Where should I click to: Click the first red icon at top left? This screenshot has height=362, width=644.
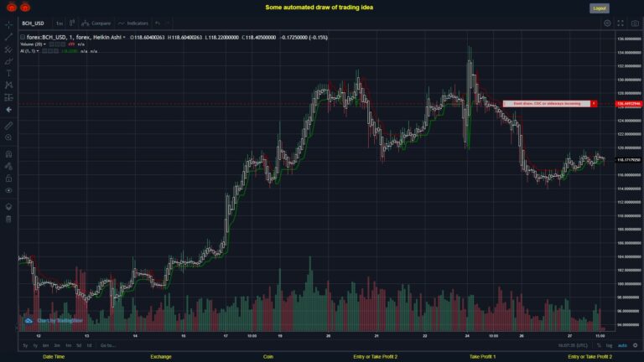pos(12,7)
